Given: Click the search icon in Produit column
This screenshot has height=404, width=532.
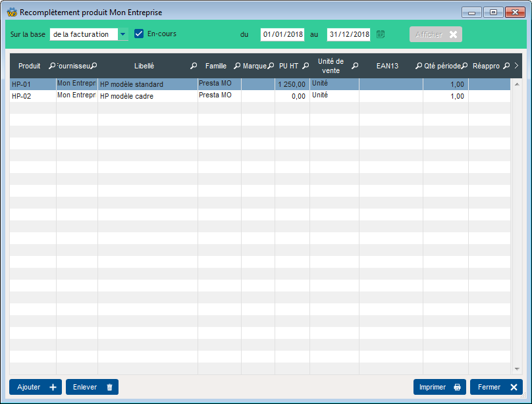Looking at the screenshot, I should point(52,66).
